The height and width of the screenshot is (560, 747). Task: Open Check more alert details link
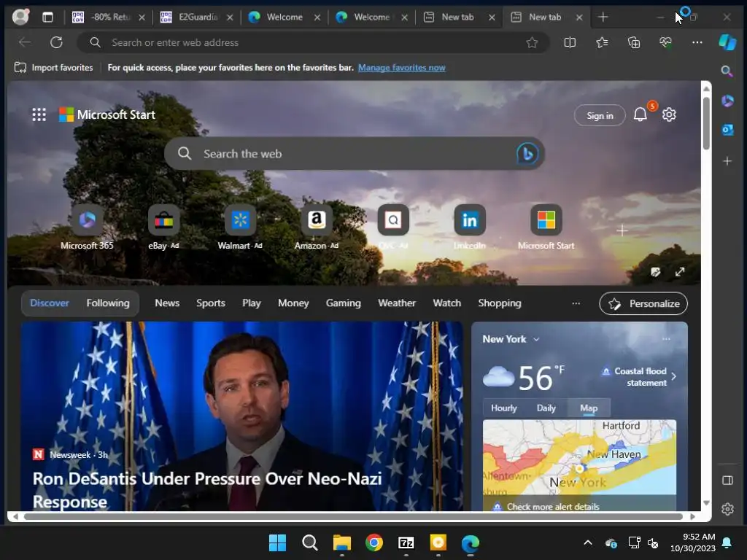pyautogui.click(x=553, y=507)
